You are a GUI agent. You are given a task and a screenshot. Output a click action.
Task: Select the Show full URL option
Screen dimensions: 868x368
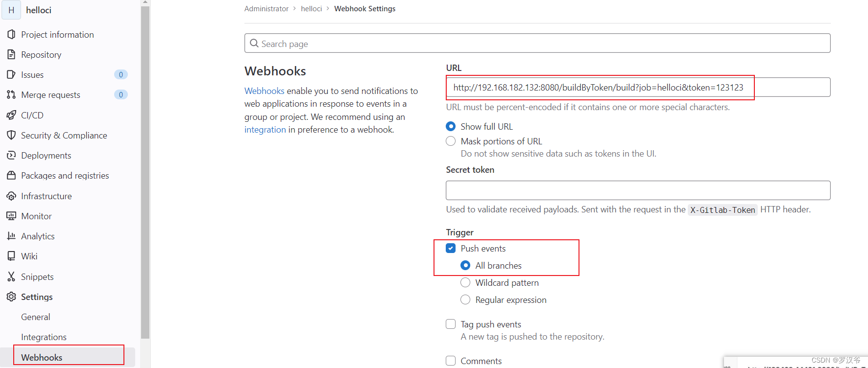451,126
